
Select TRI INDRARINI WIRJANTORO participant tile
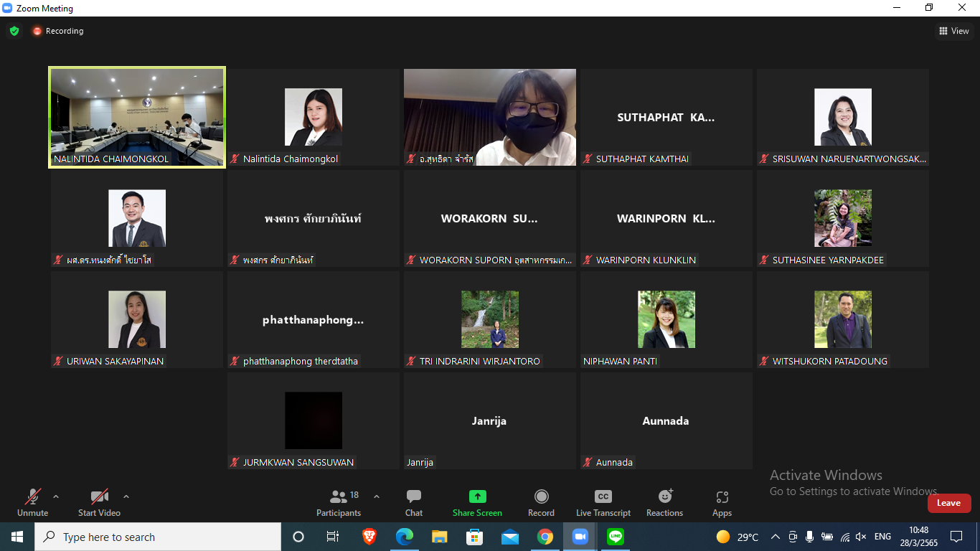(490, 319)
